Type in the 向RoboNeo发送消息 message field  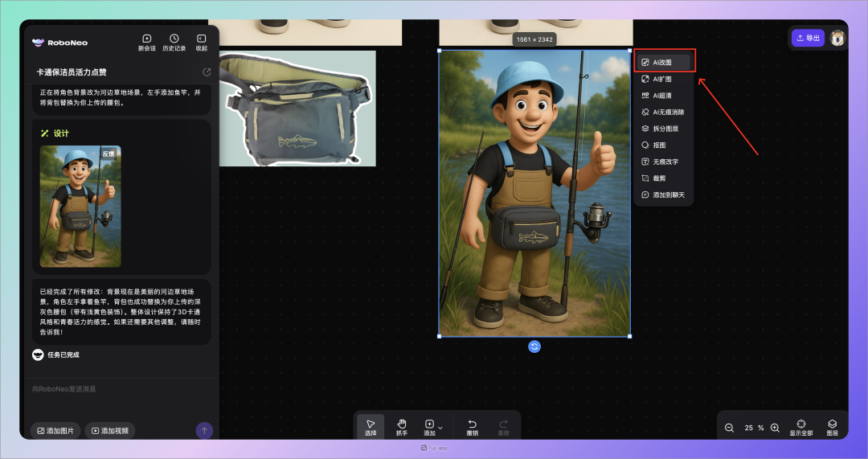click(113, 389)
